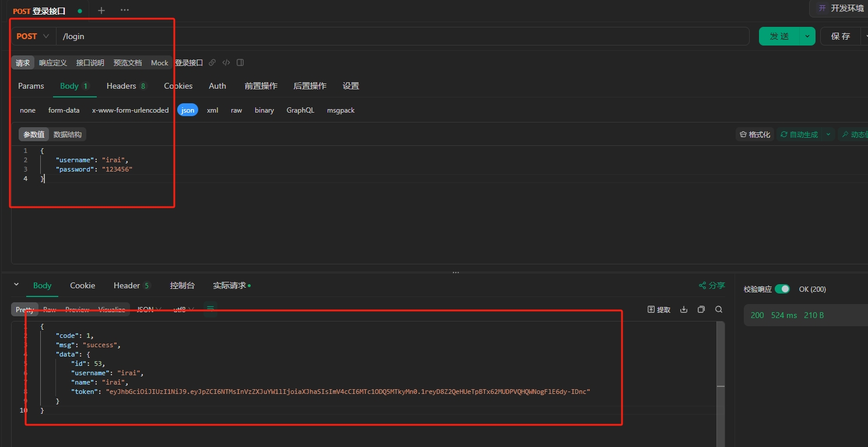Expand the 发送 button dropdown arrow
This screenshot has height=447, width=868.
pos(807,36)
